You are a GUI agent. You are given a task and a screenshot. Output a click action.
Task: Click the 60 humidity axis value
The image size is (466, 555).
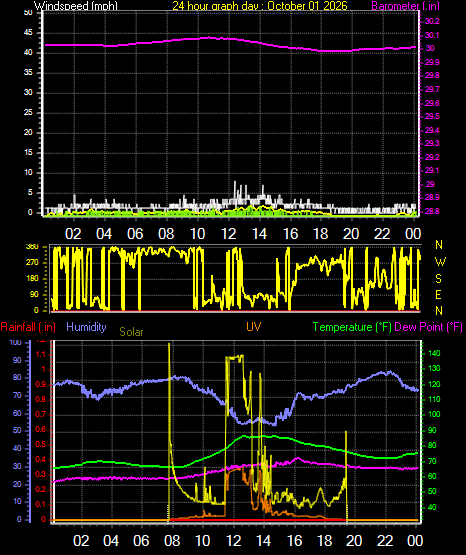click(17, 413)
